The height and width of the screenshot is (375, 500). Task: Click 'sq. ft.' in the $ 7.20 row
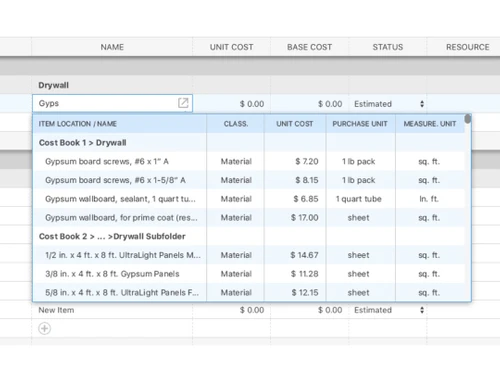pyautogui.click(x=429, y=162)
